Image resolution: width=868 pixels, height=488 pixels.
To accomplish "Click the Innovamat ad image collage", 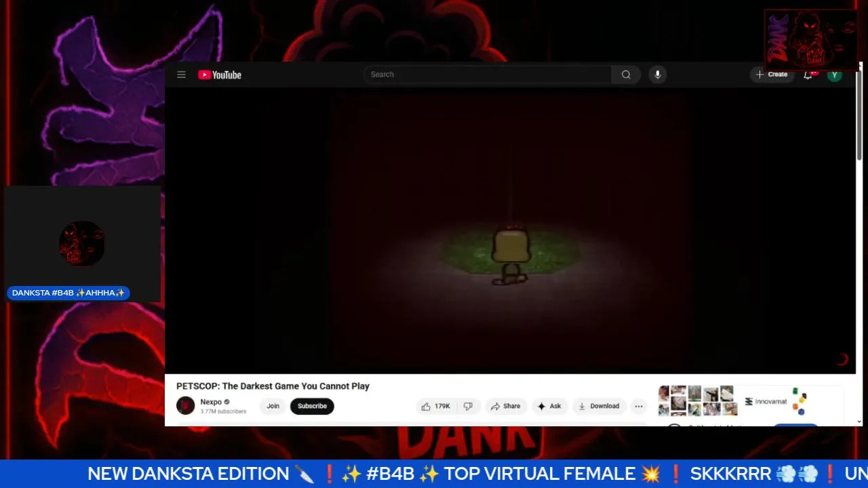I will [697, 401].
